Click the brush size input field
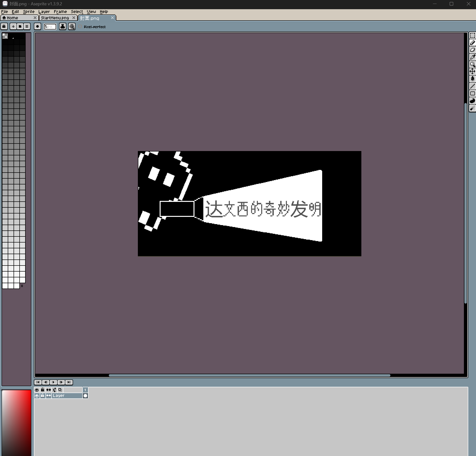 pyautogui.click(x=50, y=26)
